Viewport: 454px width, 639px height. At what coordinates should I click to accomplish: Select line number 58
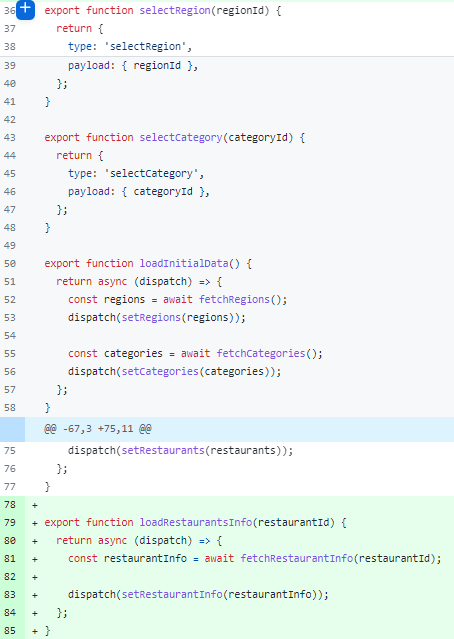(x=10, y=408)
